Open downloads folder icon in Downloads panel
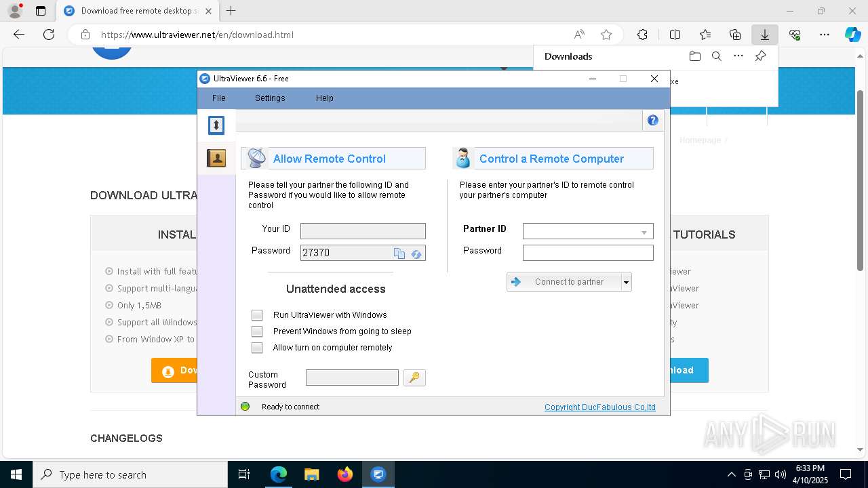This screenshot has height=488, width=868. [694, 56]
